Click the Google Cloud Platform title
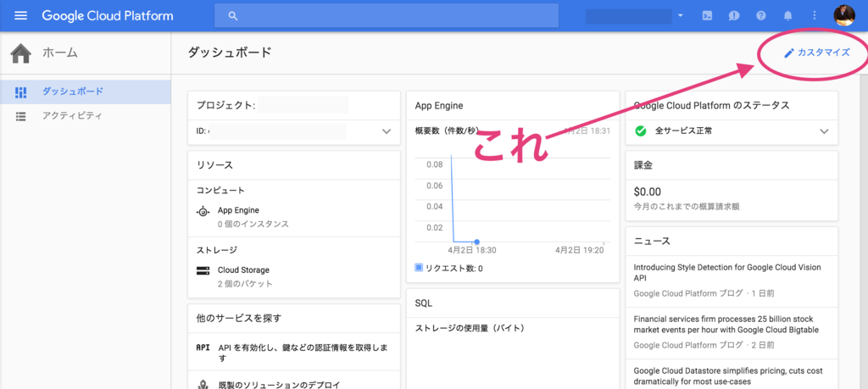Image resolution: width=868 pixels, height=389 pixels. pyautogui.click(x=108, y=15)
